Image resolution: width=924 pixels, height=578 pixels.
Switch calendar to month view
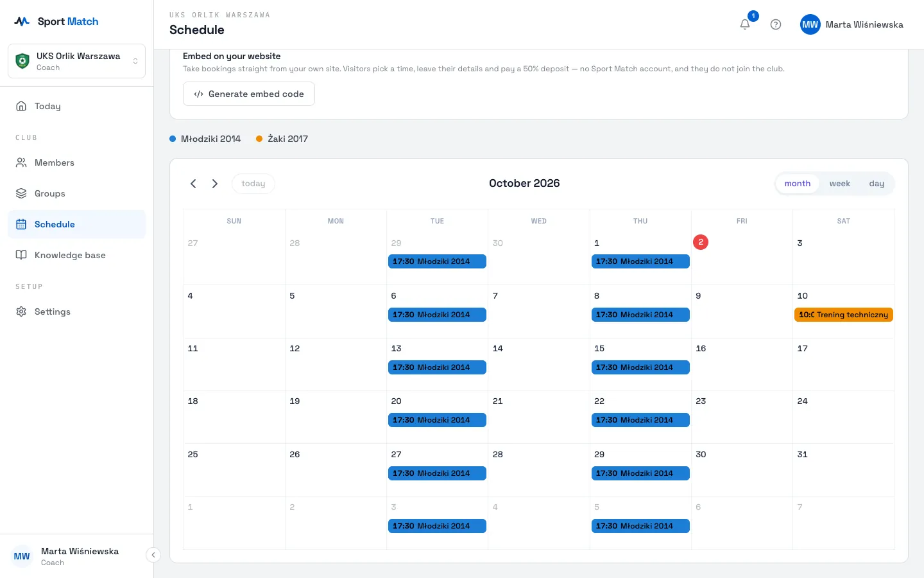tap(798, 184)
